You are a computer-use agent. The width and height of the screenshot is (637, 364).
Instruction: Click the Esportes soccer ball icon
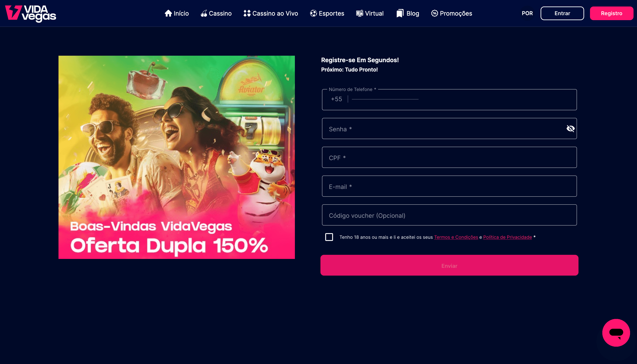click(314, 13)
